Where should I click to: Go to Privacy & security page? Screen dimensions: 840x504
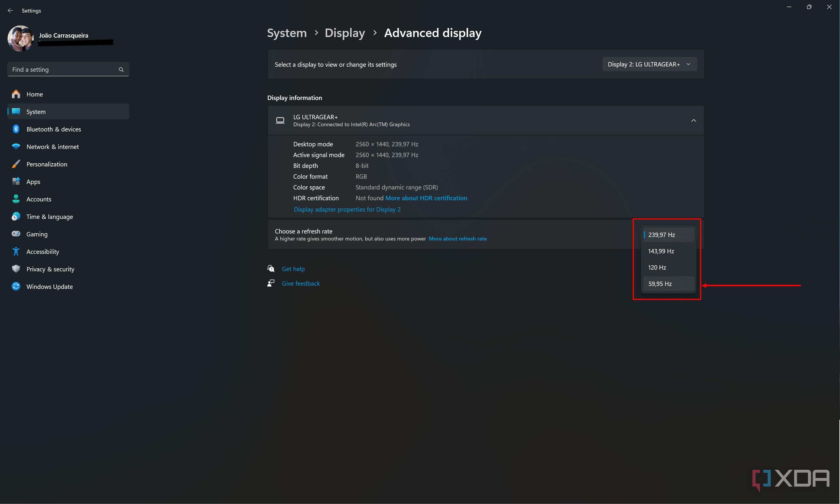pyautogui.click(x=68, y=269)
